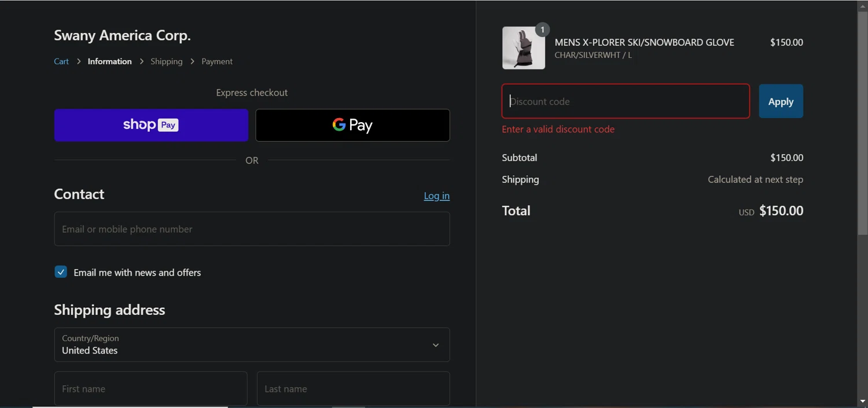
Task: Select the Information breadcrumb step
Action: (109, 61)
